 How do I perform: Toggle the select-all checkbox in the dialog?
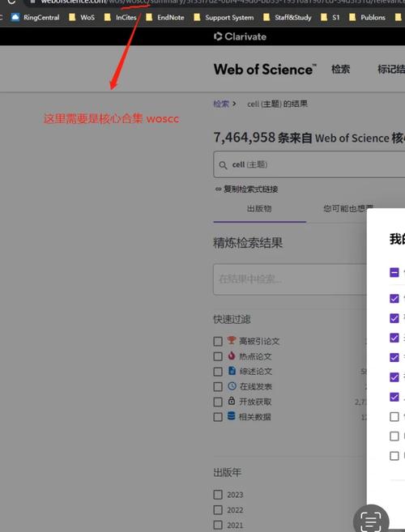click(x=394, y=272)
